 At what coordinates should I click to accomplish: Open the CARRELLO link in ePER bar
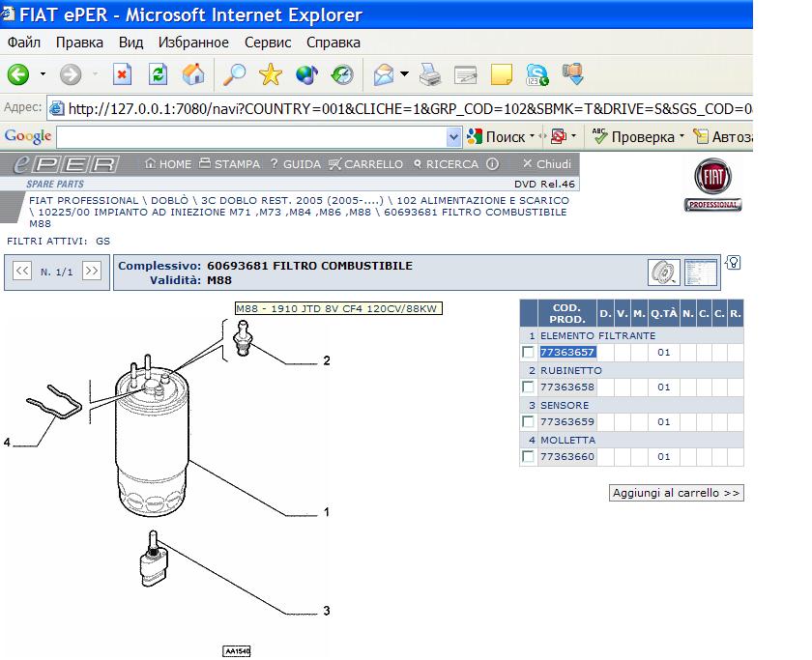(366, 164)
